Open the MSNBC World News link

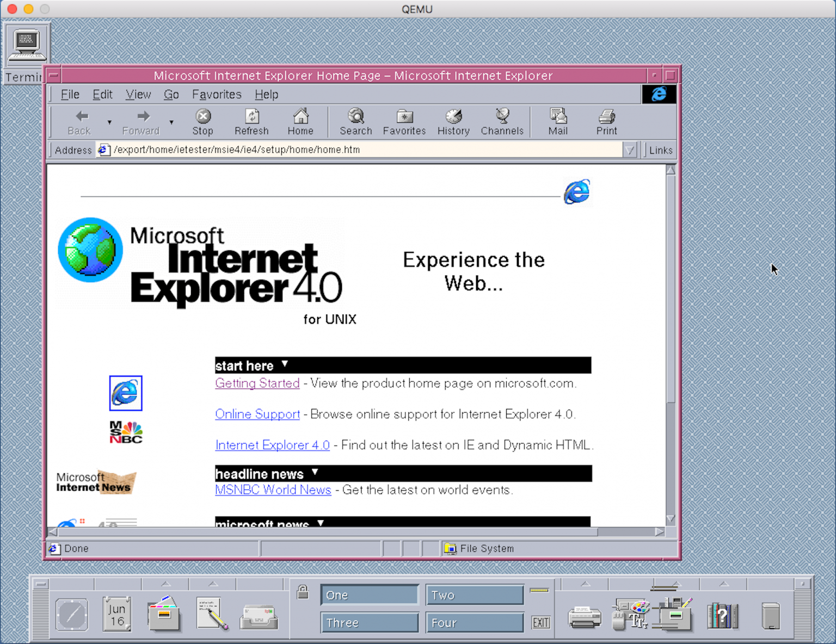coord(273,490)
